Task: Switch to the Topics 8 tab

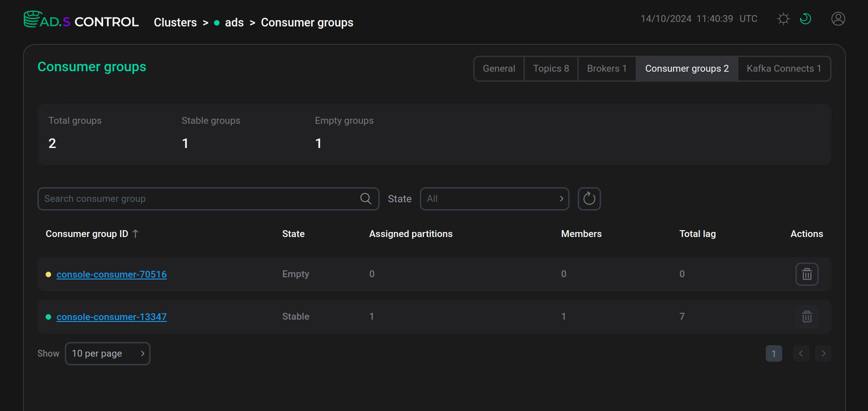Action: [551, 68]
